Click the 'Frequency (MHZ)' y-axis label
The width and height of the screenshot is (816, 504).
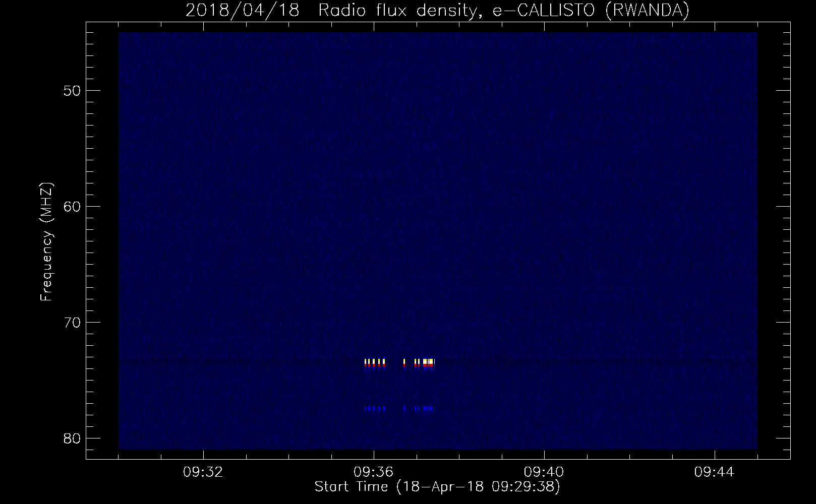[46, 242]
